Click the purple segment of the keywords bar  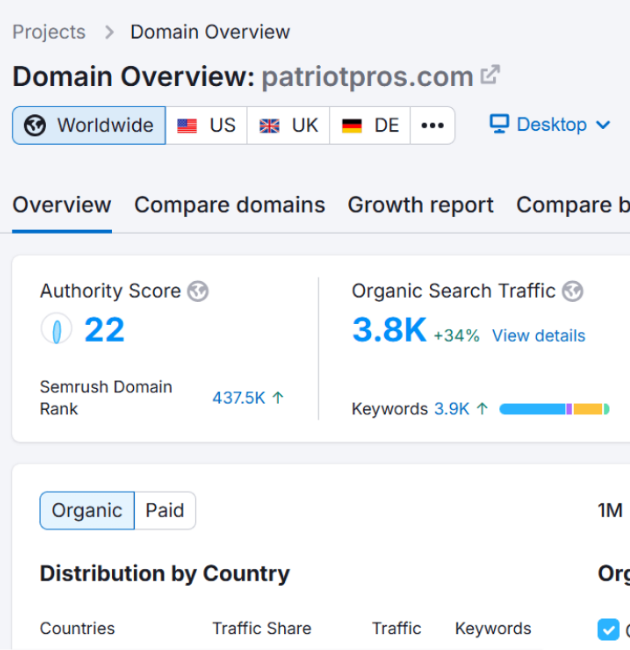point(569,409)
